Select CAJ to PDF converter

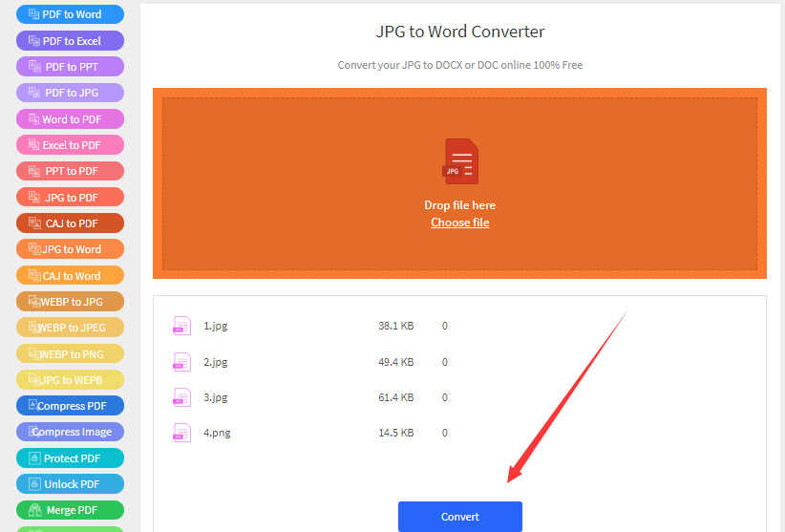70,223
